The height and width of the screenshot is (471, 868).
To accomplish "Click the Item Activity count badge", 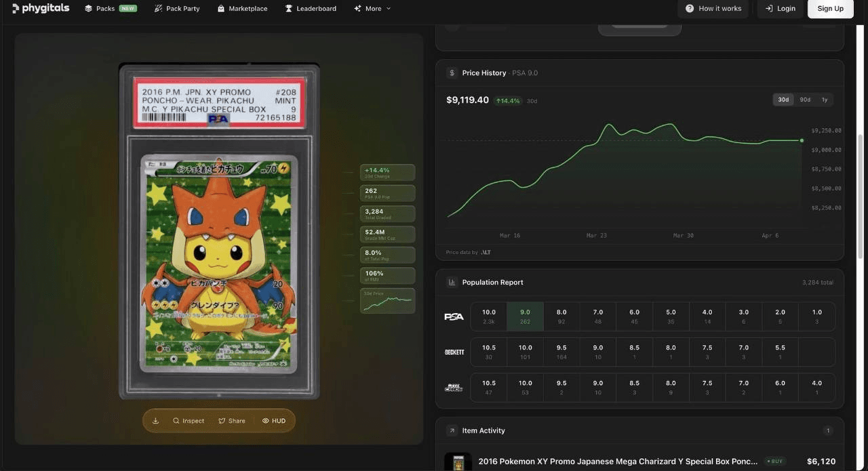I will tap(828, 430).
